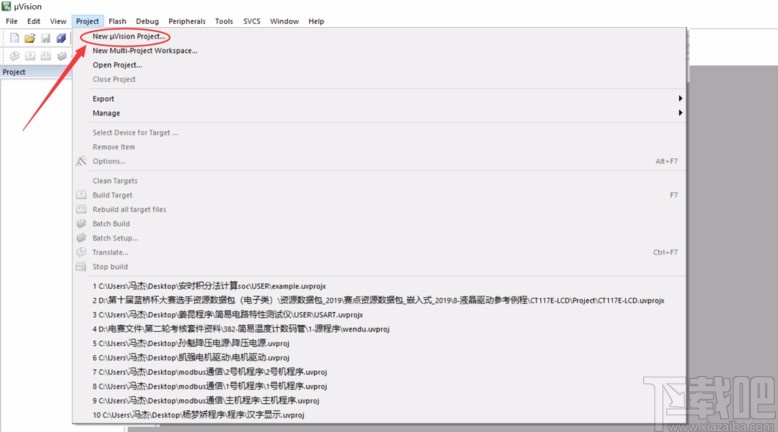
Task: Click the icon beside Batch Setup...
Action: coord(81,238)
